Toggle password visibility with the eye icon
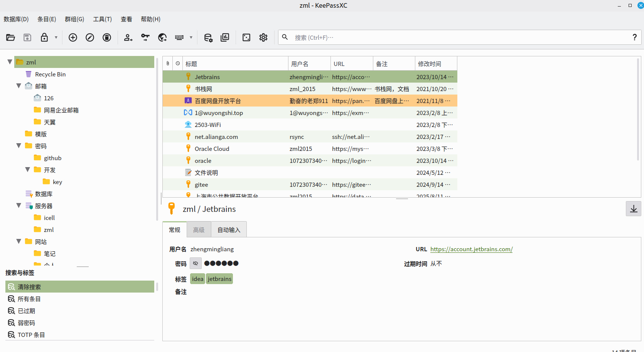644x352 pixels. 196,263
